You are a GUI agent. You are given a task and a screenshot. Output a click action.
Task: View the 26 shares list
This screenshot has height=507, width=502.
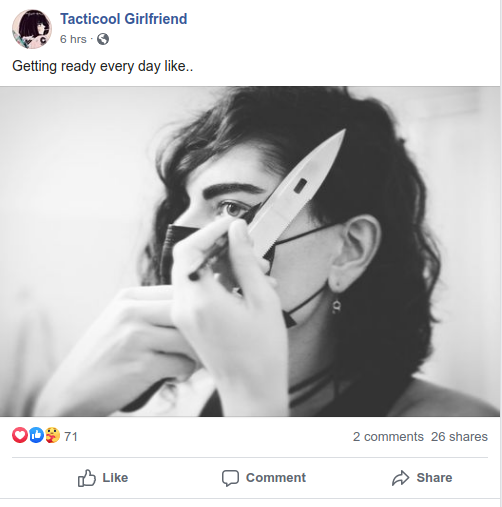[x=459, y=437]
